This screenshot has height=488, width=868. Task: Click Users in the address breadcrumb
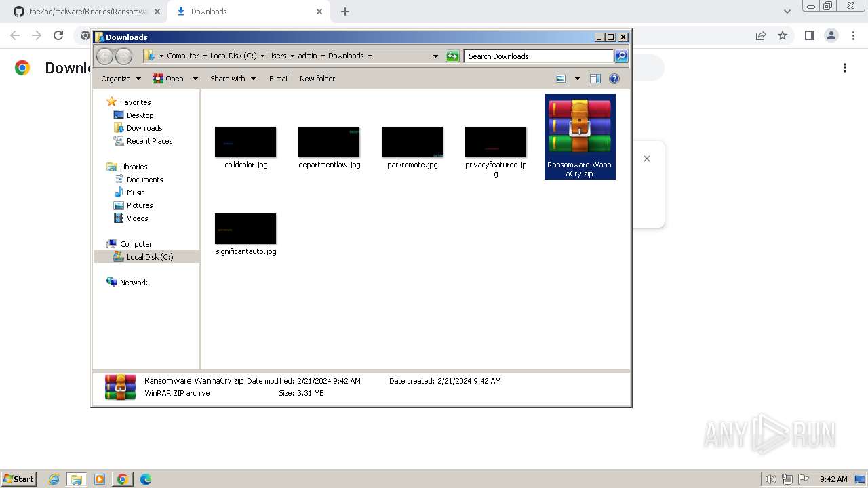pyautogui.click(x=277, y=56)
